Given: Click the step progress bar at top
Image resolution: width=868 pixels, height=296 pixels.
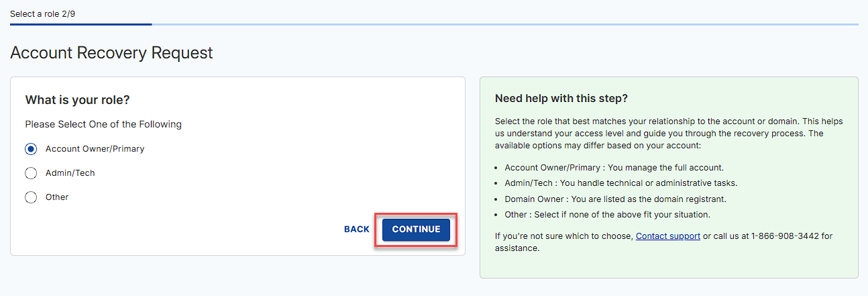Looking at the screenshot, I should point(434,25).
